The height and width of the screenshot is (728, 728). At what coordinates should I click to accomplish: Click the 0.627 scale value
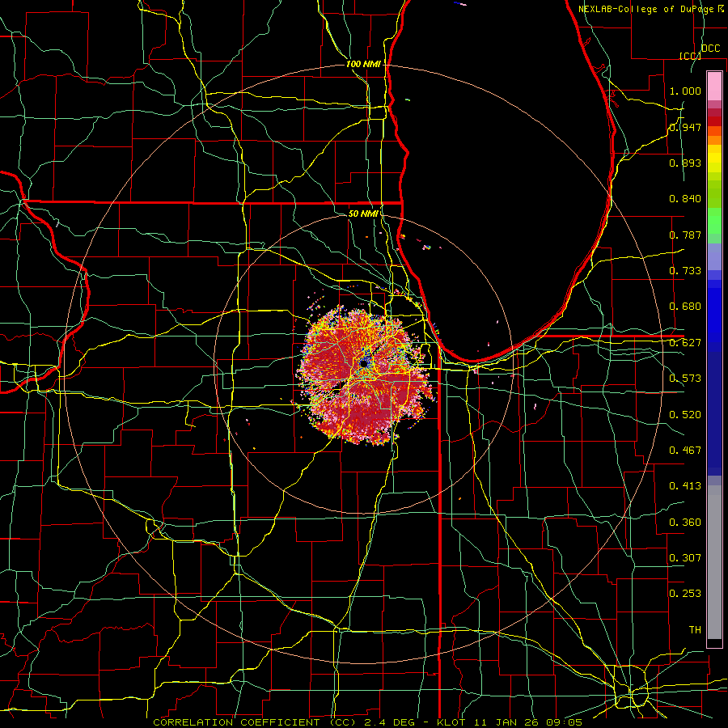click(x=685, y=343)
